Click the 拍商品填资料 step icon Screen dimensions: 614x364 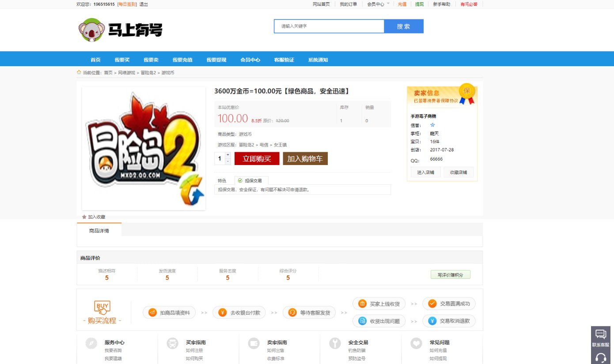[x=152, y=312]
